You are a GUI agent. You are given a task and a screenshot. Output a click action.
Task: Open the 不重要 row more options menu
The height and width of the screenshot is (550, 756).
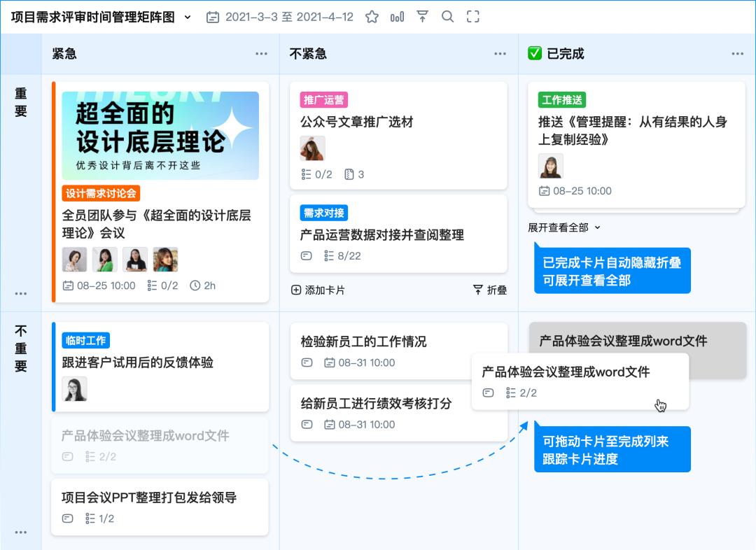tap(21, 532)
